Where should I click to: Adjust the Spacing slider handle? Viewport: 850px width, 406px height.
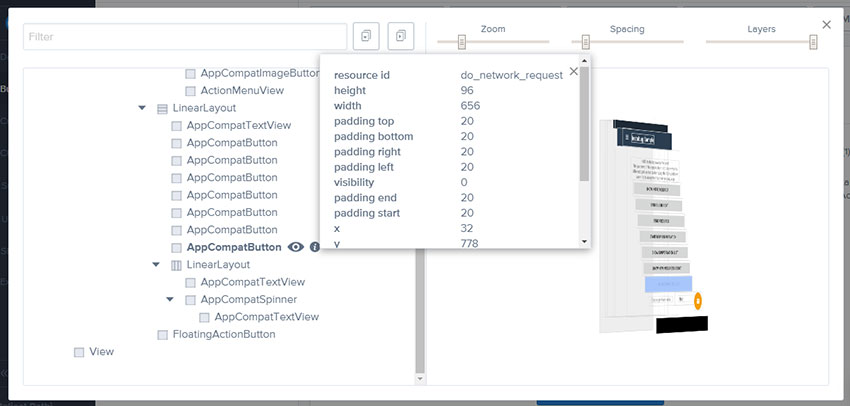tap(585, 41)
